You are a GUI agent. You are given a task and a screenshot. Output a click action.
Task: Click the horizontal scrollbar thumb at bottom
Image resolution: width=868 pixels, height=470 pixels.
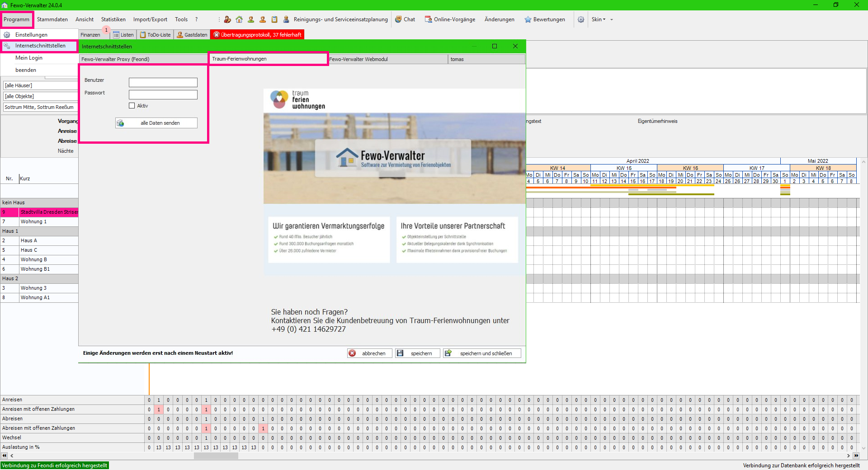pyautogui.click(x=216, y=456)
